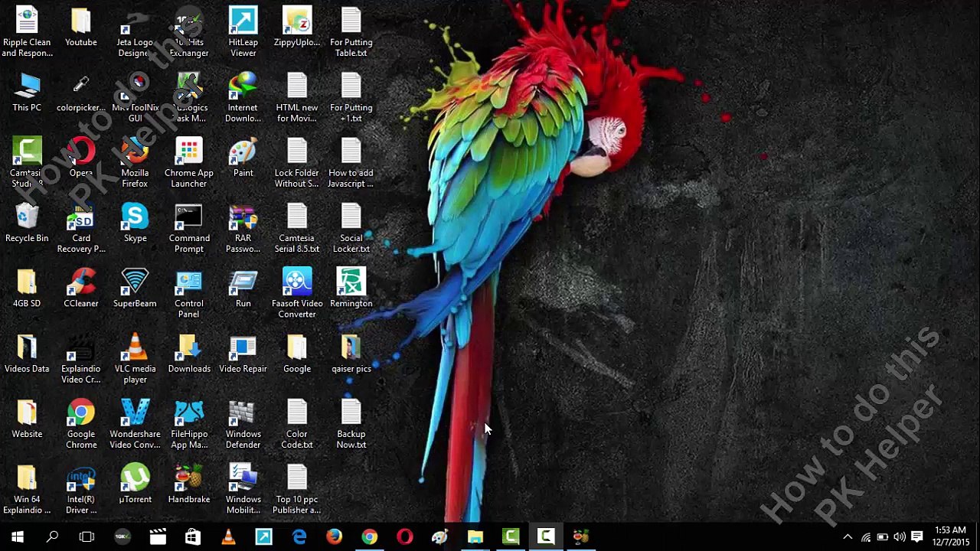The height and width of the screenshot is (551, 980).
Task: Select the MKVToolNix GUI shortcut
Action: coord(135,98)
